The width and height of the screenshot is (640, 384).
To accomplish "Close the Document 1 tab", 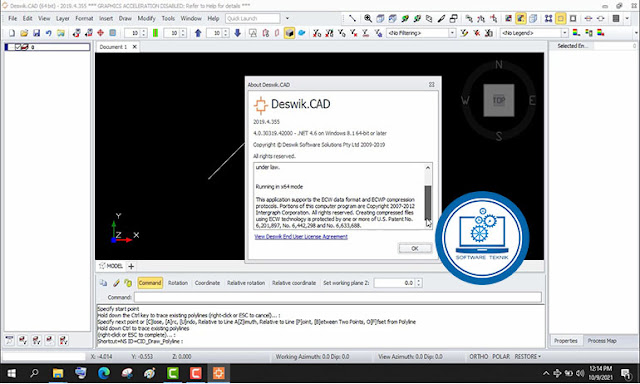I will point(134,47).
